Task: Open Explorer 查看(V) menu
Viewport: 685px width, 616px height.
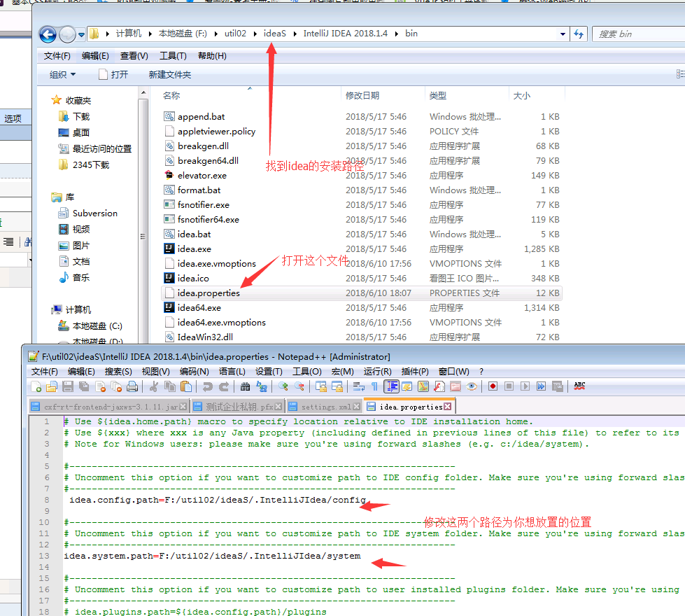Action: [134, 56]
